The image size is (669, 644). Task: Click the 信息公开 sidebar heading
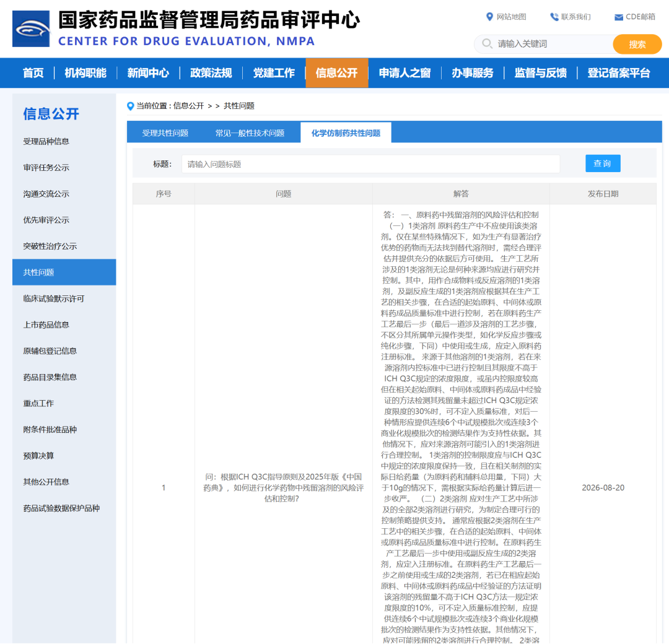click(51, 113)
